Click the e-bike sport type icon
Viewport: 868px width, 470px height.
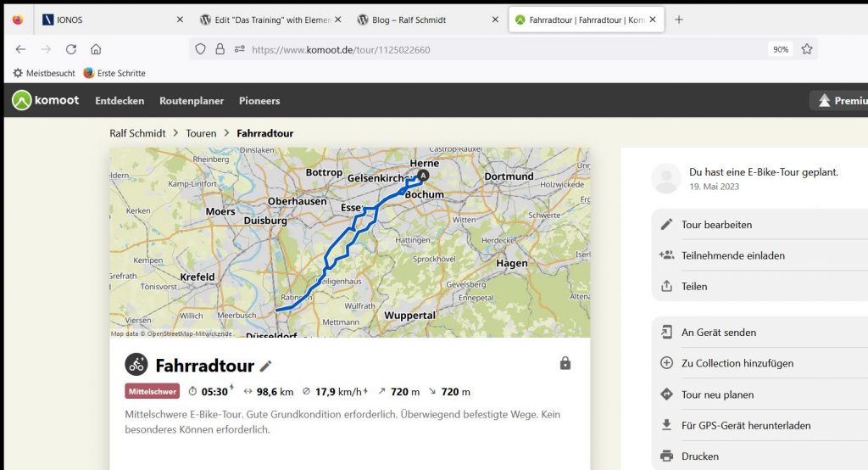136,365
